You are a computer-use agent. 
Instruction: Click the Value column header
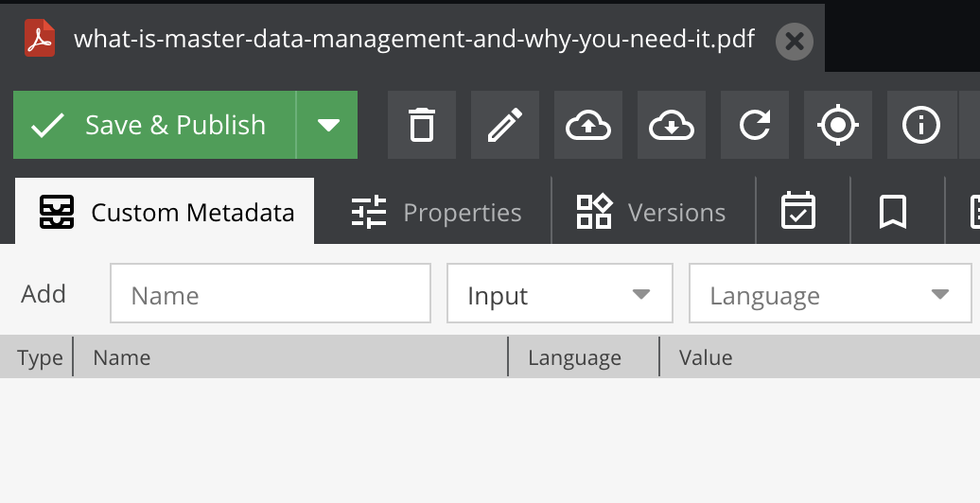tap(820, 357)
